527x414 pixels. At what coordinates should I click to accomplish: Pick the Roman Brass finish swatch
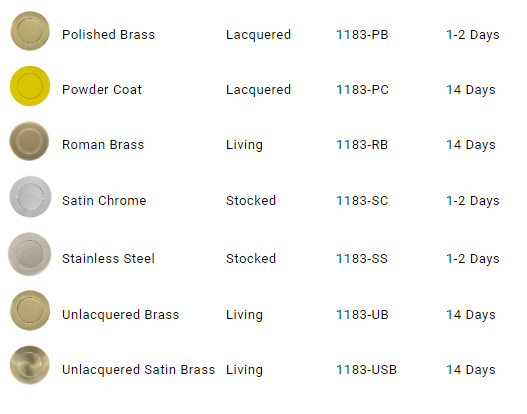pyautogui.click(x=29, y=141)
